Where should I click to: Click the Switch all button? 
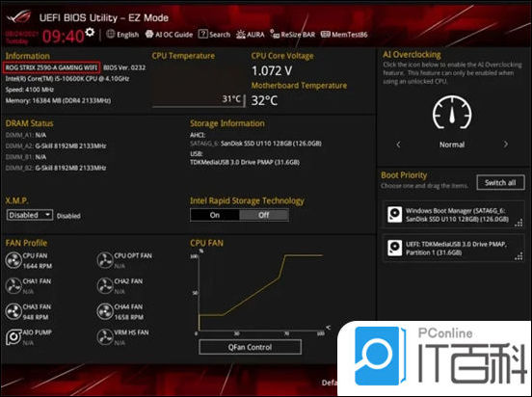pyautogui.click(x=500, y=182)
